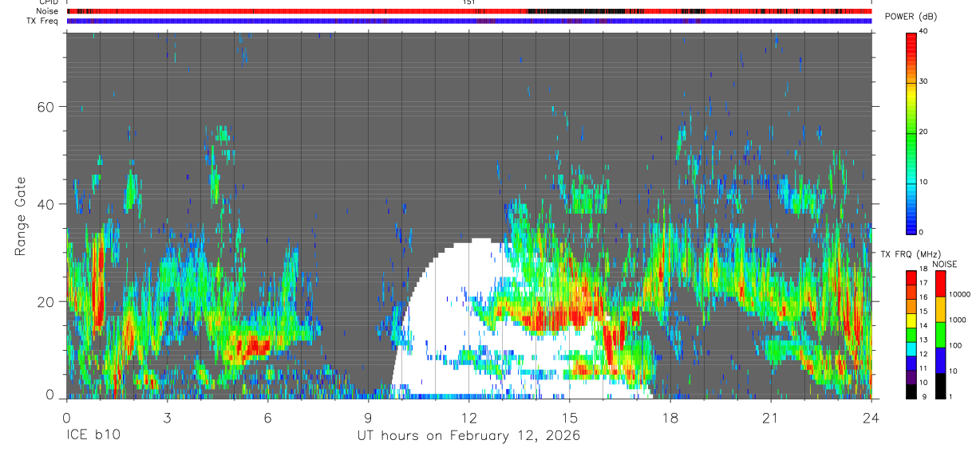This screenshot has height=452, width=980.
Task: Click the '9' label on the TX FRQ scale
Action: pos(923,396)
